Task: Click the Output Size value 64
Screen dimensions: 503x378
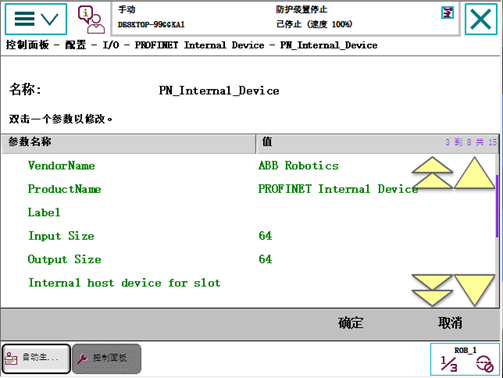Action: [x=265, y=259]
